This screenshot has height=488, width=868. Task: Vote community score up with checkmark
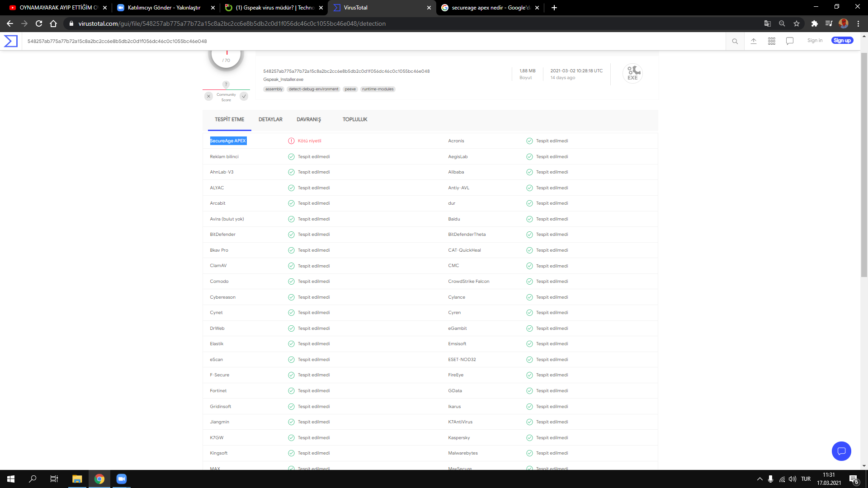[244, 96]
